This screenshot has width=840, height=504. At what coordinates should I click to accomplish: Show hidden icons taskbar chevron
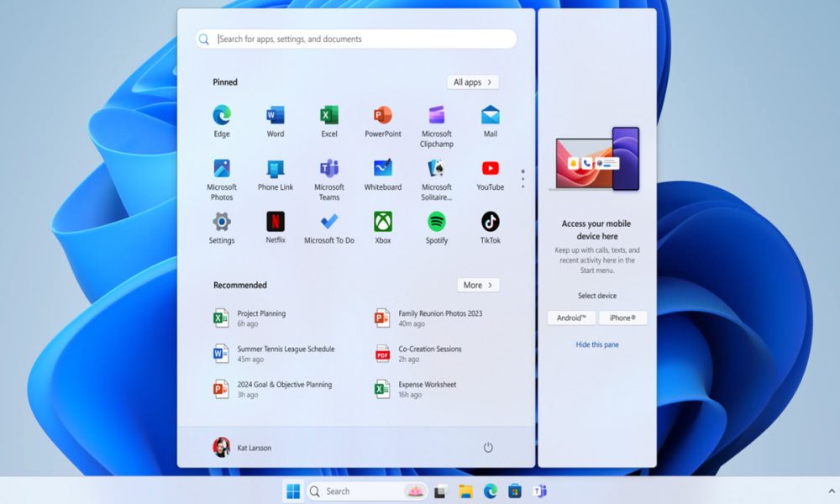(x=832, y=491)
